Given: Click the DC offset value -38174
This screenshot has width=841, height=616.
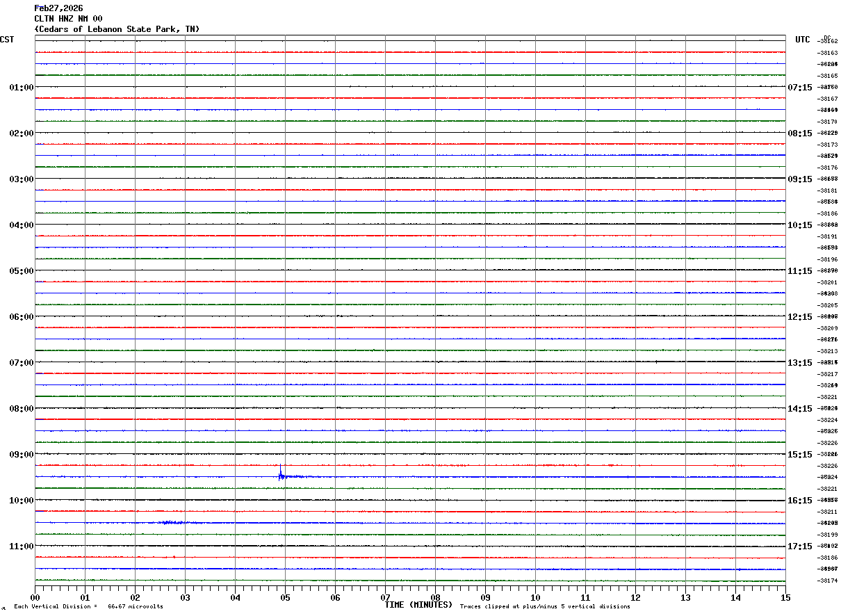Looking at the screenshot, I should click(x=828, y=581).
